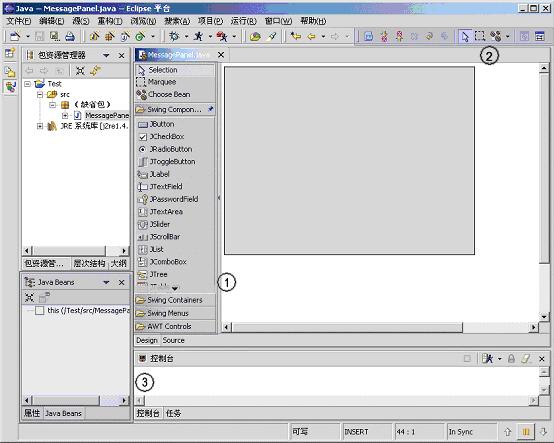Switch to the Source tab
554x443 pixels.
[x=173, y=340]
